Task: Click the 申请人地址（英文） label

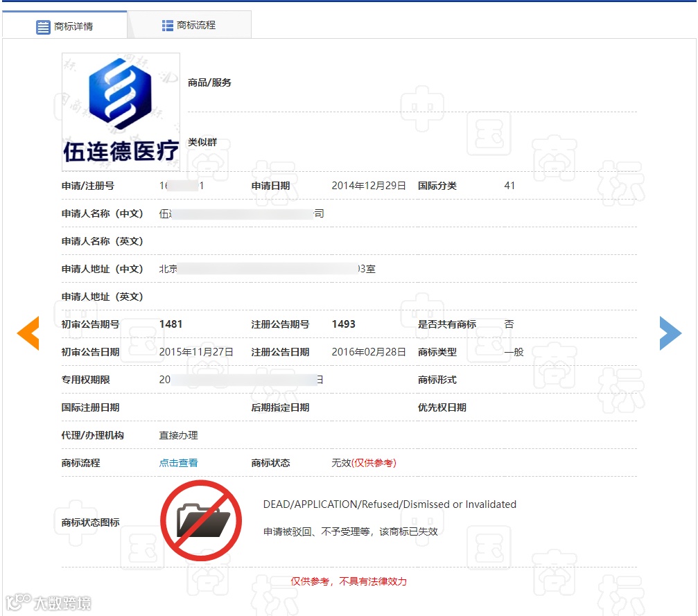Action: [102, 297]
